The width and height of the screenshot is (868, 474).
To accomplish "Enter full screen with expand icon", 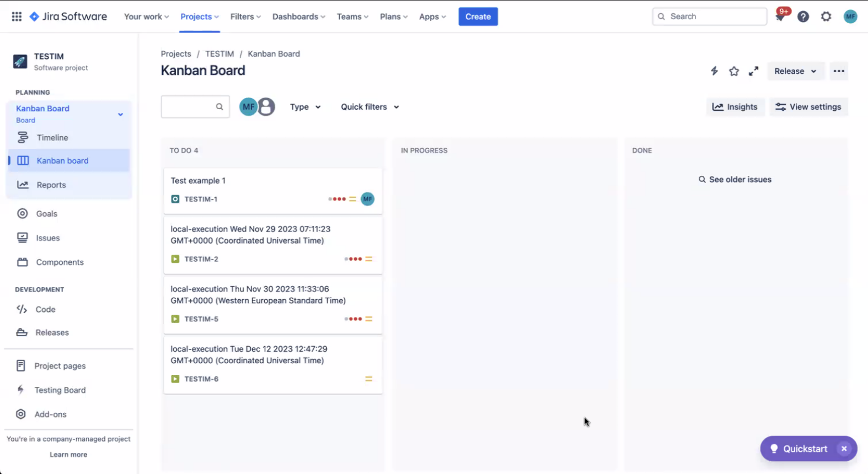I will coord(754,71).
